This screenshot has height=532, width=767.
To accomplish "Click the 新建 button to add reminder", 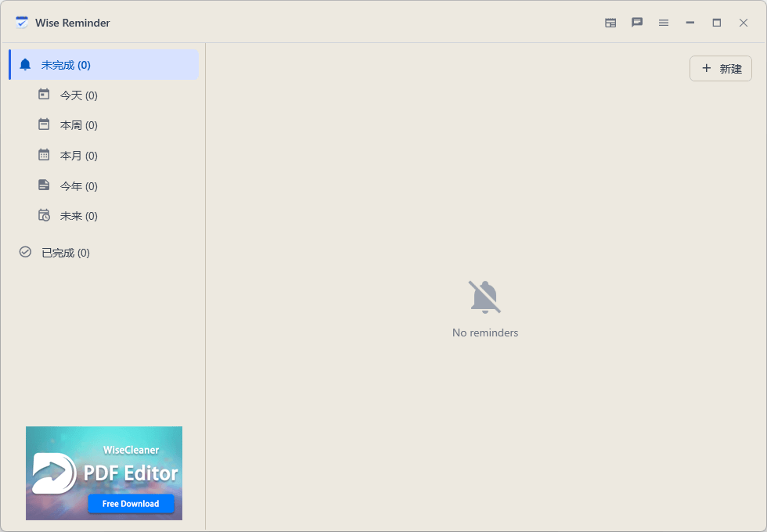I will pyautogui.click(x=721, y=69).
